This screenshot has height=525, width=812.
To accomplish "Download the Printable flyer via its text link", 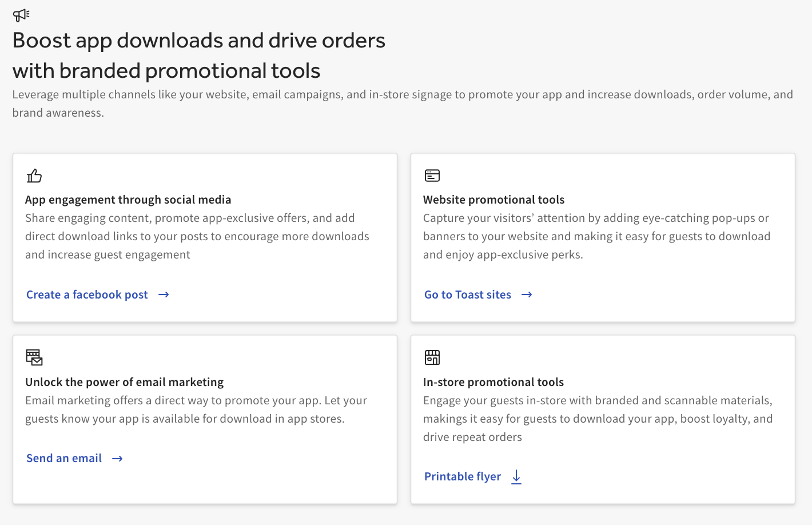I will pyautogui.click(x=462, y=477).
